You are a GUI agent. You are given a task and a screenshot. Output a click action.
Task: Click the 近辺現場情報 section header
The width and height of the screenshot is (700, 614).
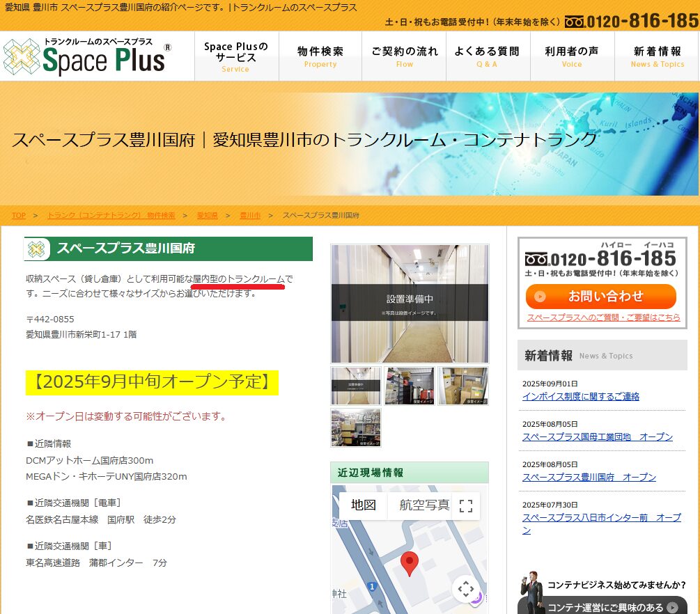410,473
